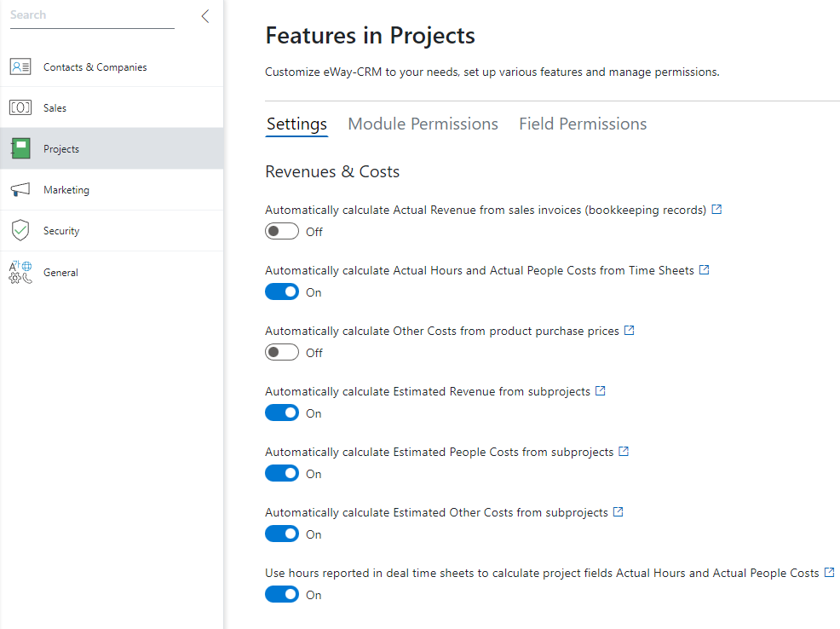Switch to Field Permissions tab
840x629 pixels.
(583, 124)
